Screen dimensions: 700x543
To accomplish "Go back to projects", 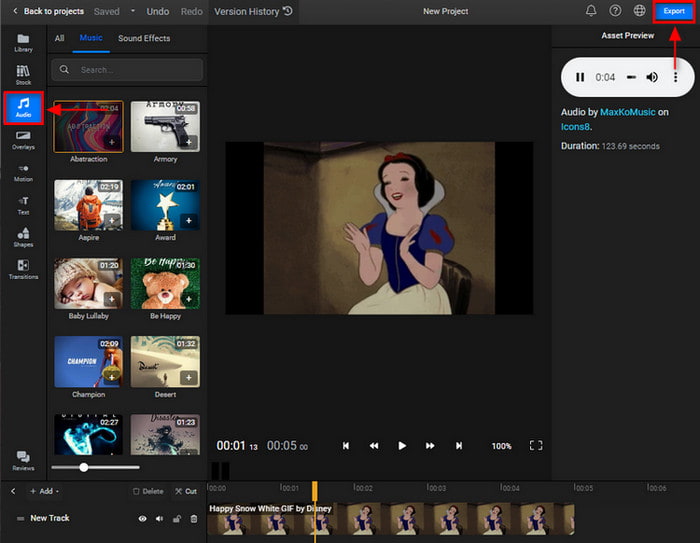I will pyautogui.click(x=48, y=11).
